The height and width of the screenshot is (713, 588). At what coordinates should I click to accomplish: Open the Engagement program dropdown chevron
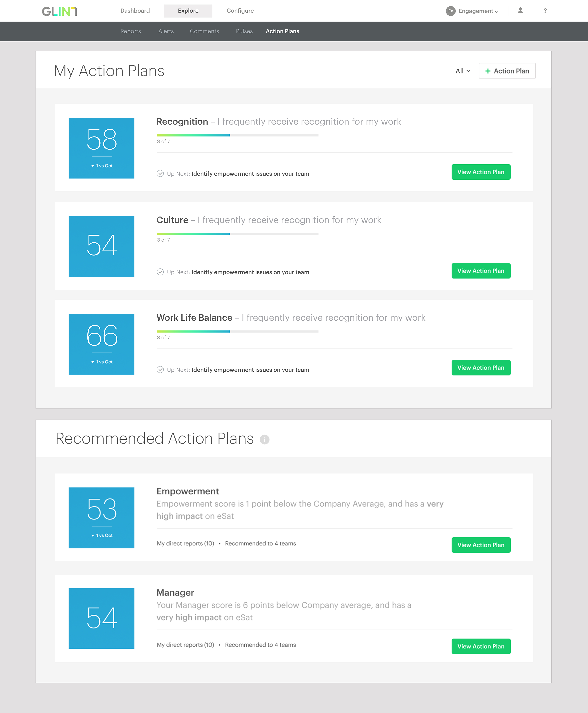(x=496, y=12)
